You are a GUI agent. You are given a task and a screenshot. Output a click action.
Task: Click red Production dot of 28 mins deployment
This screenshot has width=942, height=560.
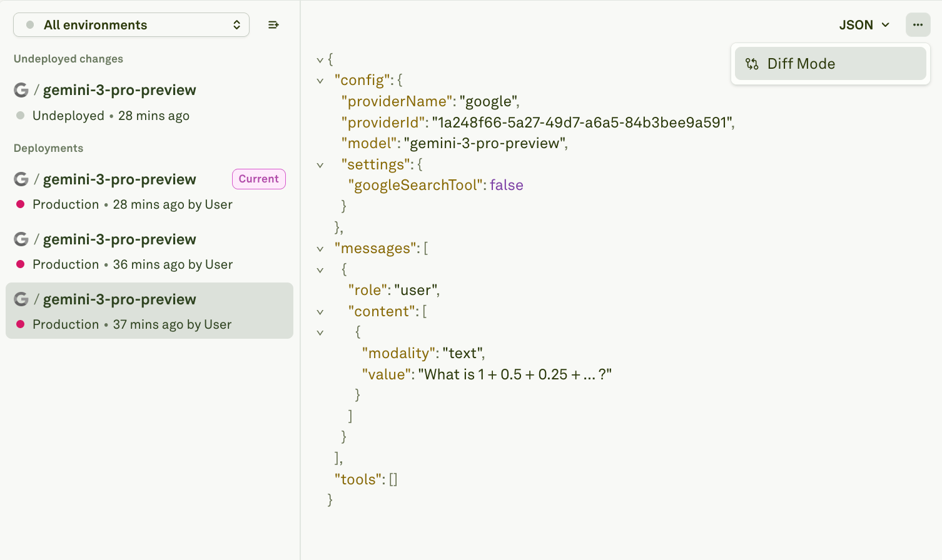20,204
